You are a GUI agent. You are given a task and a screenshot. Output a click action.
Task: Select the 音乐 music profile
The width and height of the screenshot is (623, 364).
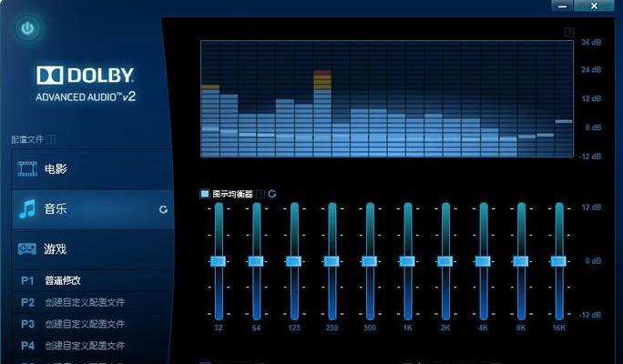pyautogui.click(x=93, y=208)
